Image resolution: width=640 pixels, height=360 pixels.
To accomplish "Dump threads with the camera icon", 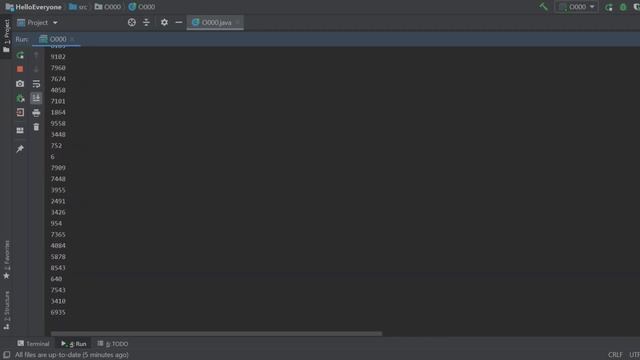I will pyautogui.click(x=20, y=84).
